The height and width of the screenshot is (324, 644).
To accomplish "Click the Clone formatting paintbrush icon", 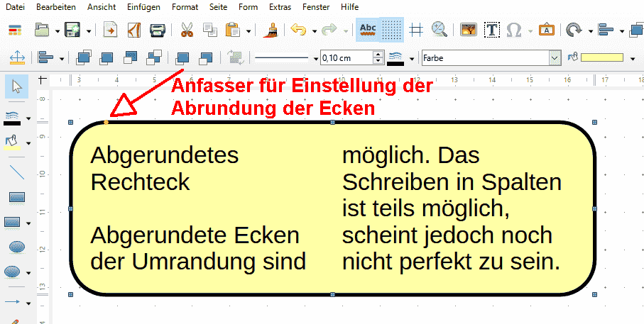I will tap(270, 30).
